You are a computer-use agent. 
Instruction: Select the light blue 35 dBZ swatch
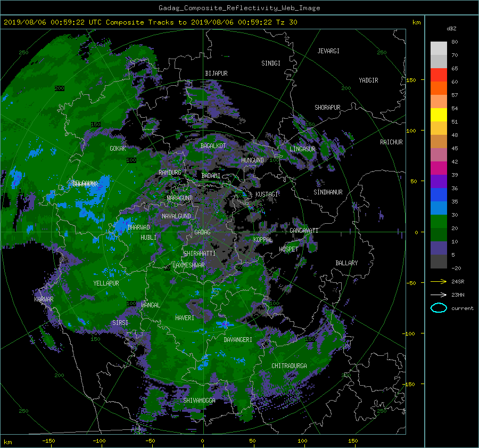[x=439, y=208]
